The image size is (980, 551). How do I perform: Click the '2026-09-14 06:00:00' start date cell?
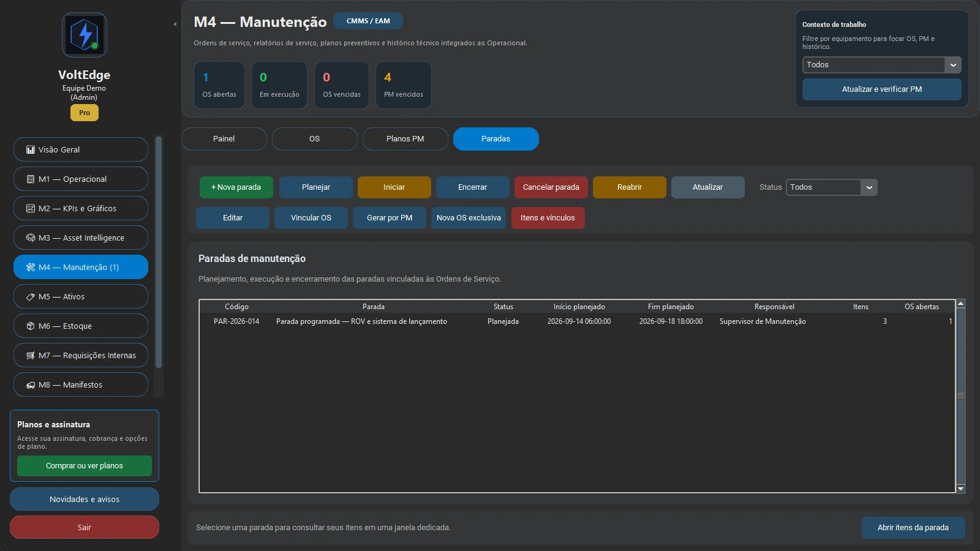coord(579,321)
